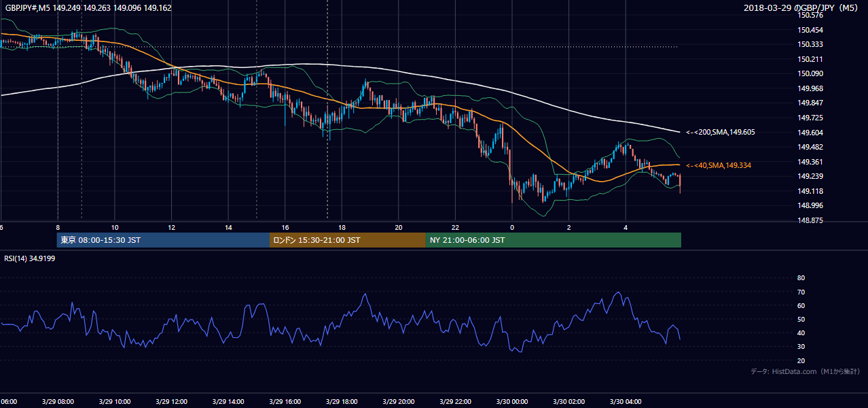Click hour tick 18 under price chart
This screenshot has height=408, width=868.
click(x=342, y=227)
